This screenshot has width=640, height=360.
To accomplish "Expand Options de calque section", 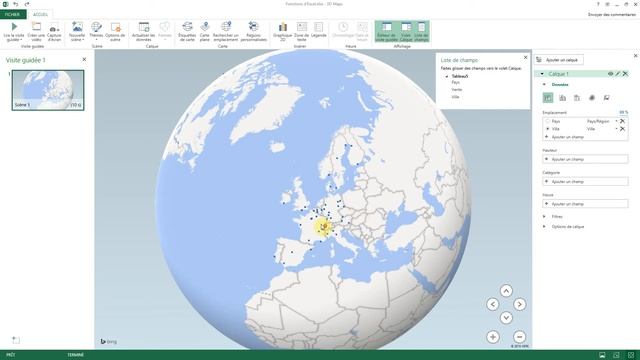I will coord(544,227).
